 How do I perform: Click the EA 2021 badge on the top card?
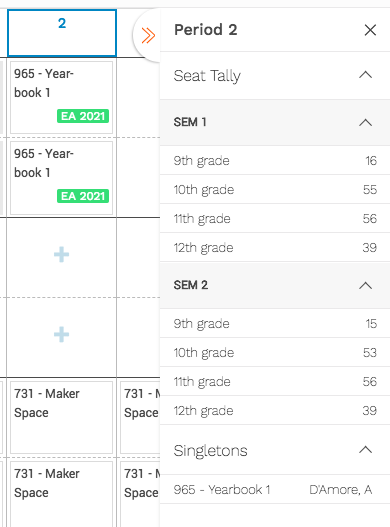point(83,116)
